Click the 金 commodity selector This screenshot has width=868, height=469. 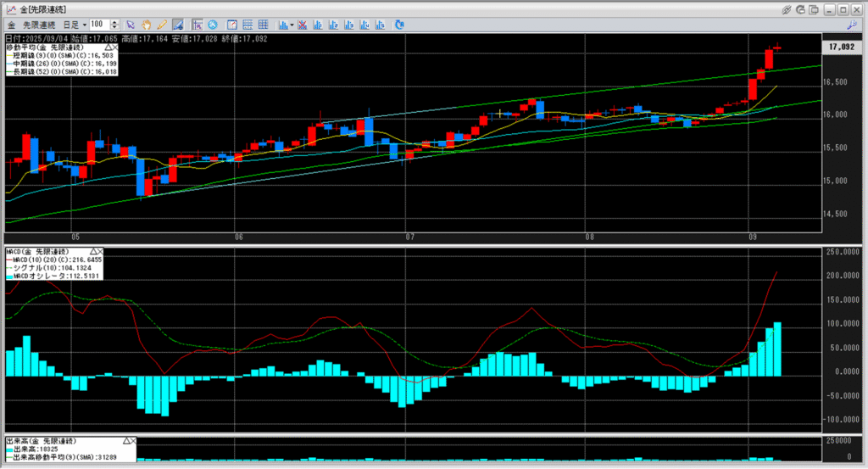11,25
